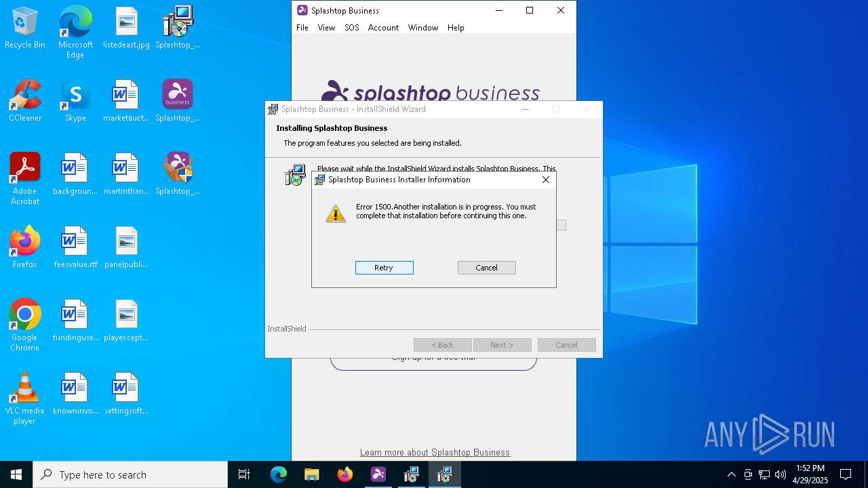Click Retry in the error dialog
This screenshot has height=488, width=868.
[x=384, y=268]
